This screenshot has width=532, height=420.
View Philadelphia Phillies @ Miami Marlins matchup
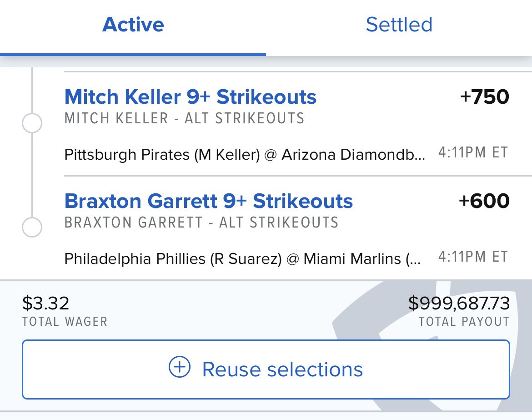click(x=242, y=259)
